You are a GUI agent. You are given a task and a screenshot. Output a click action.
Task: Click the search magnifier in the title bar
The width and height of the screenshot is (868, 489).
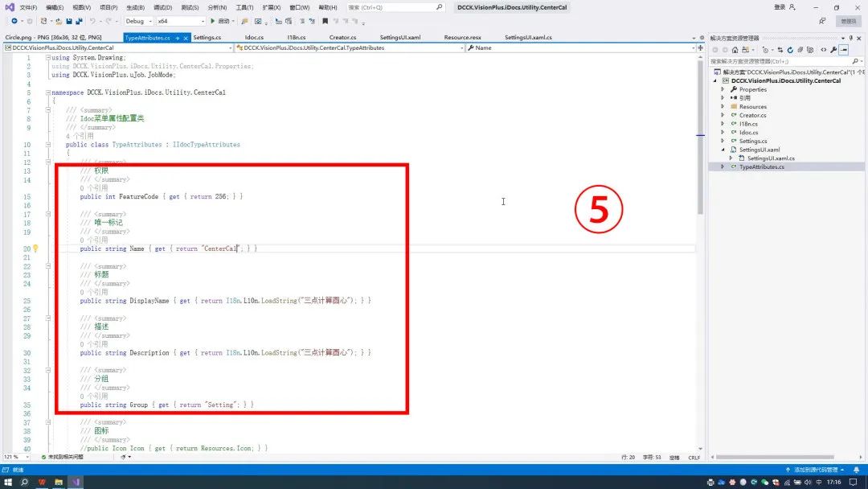439,7
